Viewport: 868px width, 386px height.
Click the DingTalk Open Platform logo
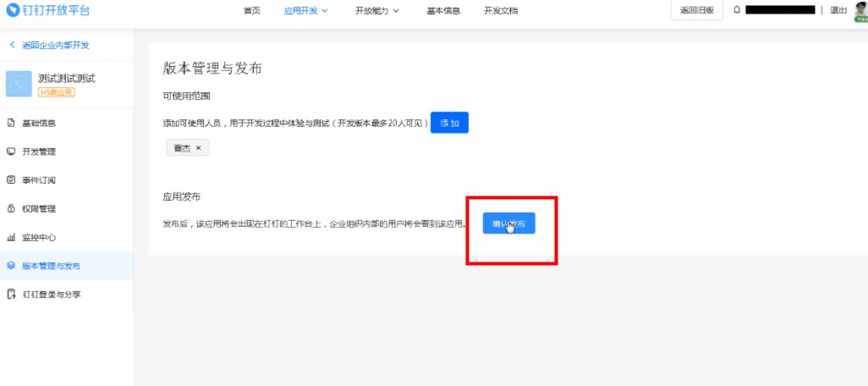(x=47, y=10)
